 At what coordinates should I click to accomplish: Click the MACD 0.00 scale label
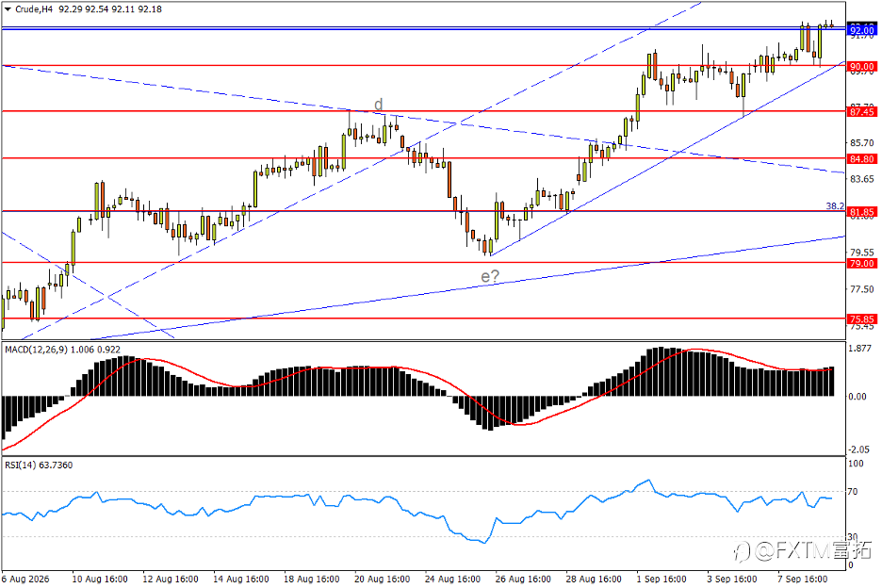pos(857,397)
